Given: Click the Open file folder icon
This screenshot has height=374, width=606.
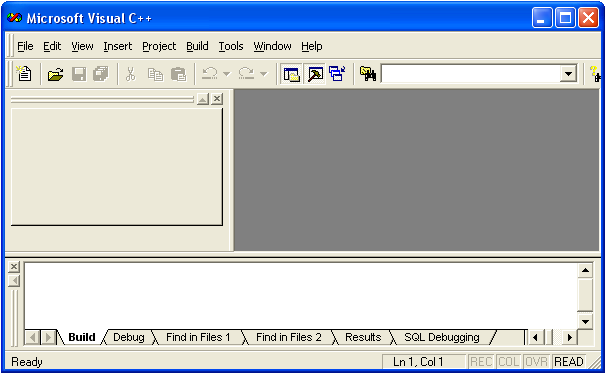Looking at the screenshot, I should (55, 74).
